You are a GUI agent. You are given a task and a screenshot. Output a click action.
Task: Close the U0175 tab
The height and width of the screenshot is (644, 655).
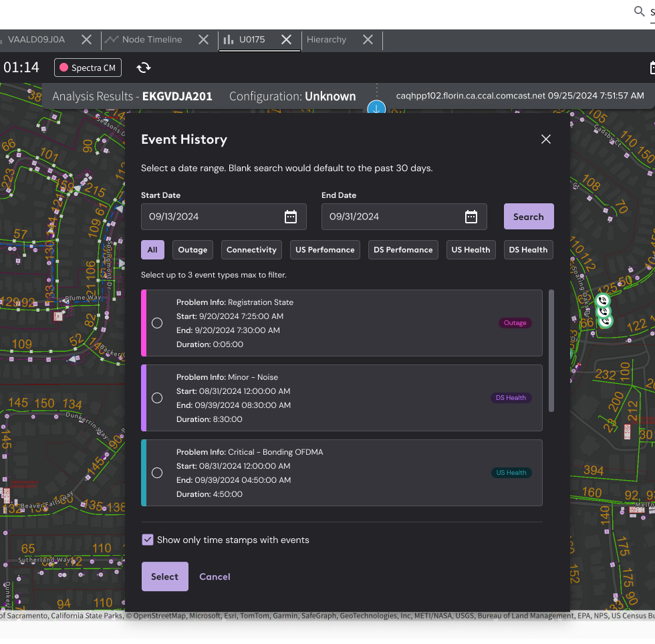tap(286, 39)
